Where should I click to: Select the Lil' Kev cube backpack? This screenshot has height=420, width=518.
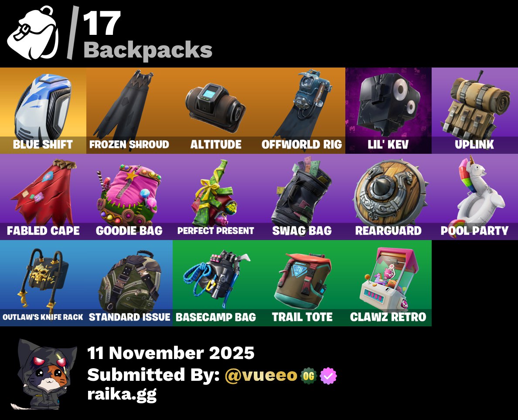pos(388,111)
